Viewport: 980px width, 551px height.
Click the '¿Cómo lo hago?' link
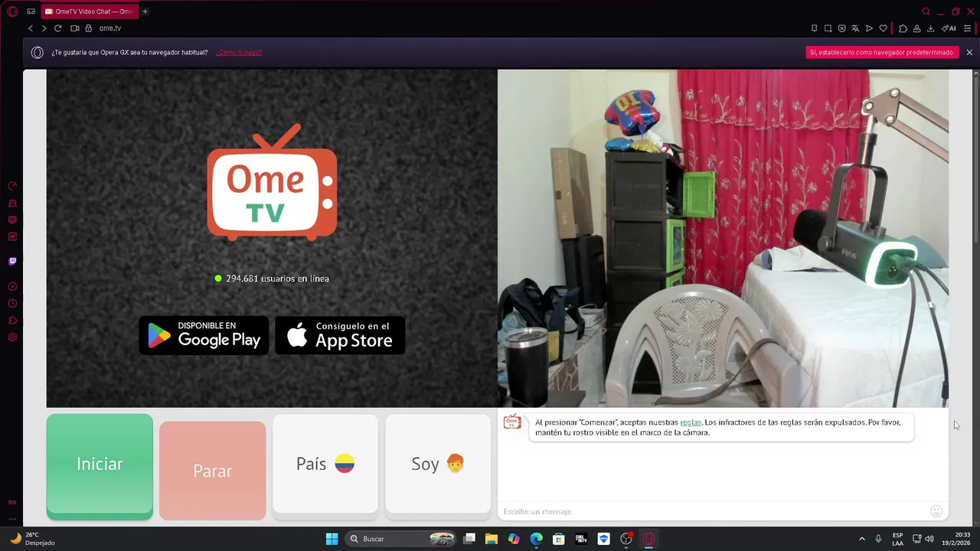pos(239,53)
